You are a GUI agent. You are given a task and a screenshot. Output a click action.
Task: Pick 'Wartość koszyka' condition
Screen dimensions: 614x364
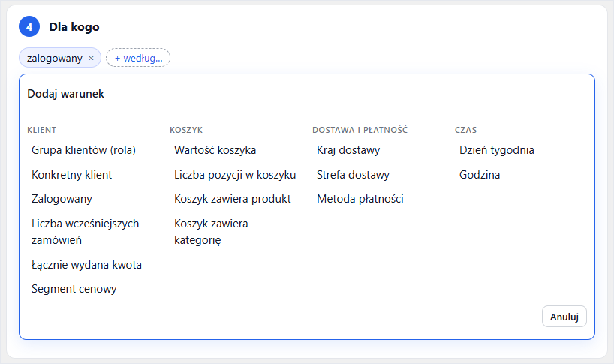click(x=215, y=150)
